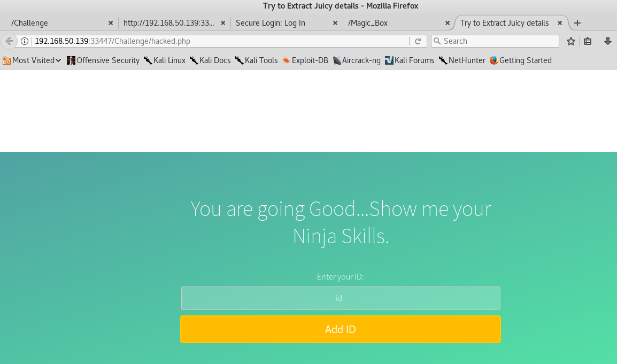Close the Secure Login: Log In tab
Image resolution: width=617 pixels, height=364 pixels.
coord(335,23)
